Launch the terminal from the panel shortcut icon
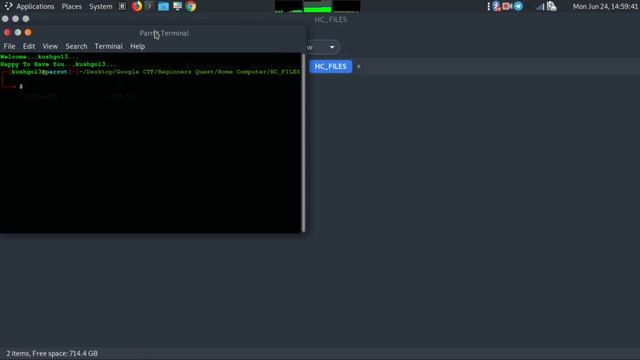Screen dimensions: 640x360 (x=149, y=6)
